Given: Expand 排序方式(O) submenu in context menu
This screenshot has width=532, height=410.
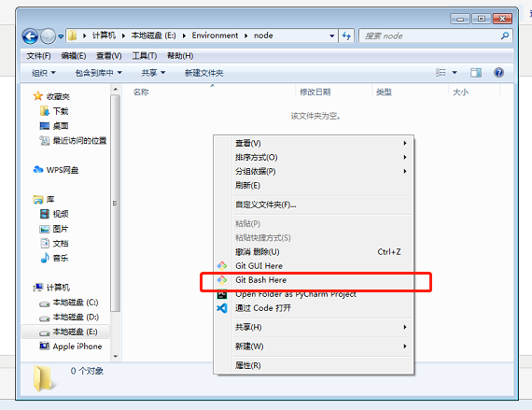Looking at the screenshot, I should click(313, 157).
